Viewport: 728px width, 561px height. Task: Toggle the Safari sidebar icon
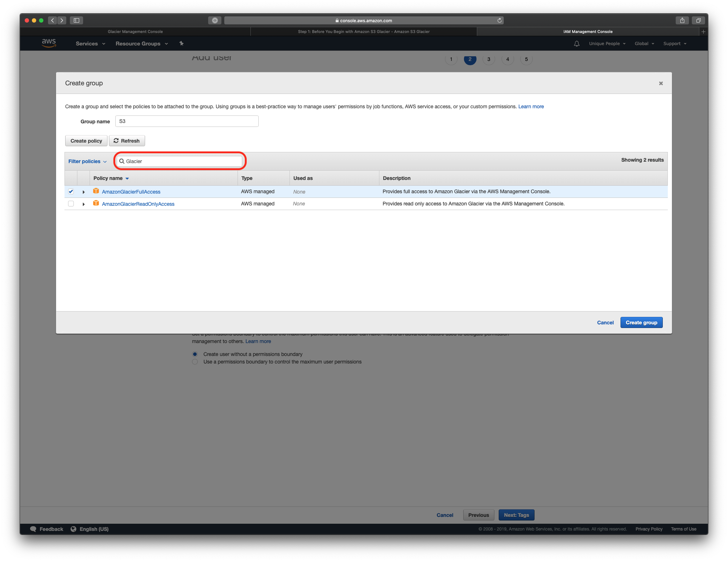pos(76,20)
